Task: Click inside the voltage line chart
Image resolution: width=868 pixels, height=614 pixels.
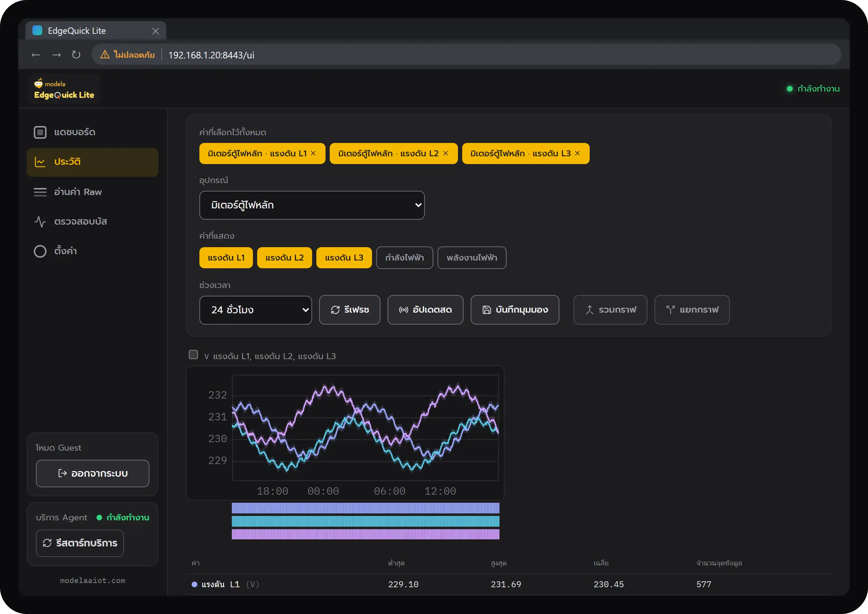Action: click(x=365, y=428)
